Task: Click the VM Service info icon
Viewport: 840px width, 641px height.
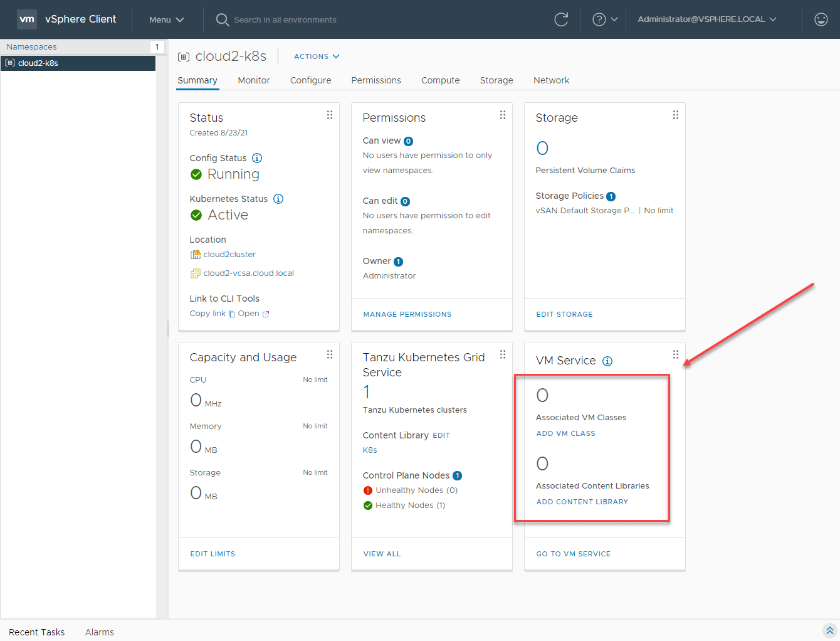Action: tap(607, 361)
